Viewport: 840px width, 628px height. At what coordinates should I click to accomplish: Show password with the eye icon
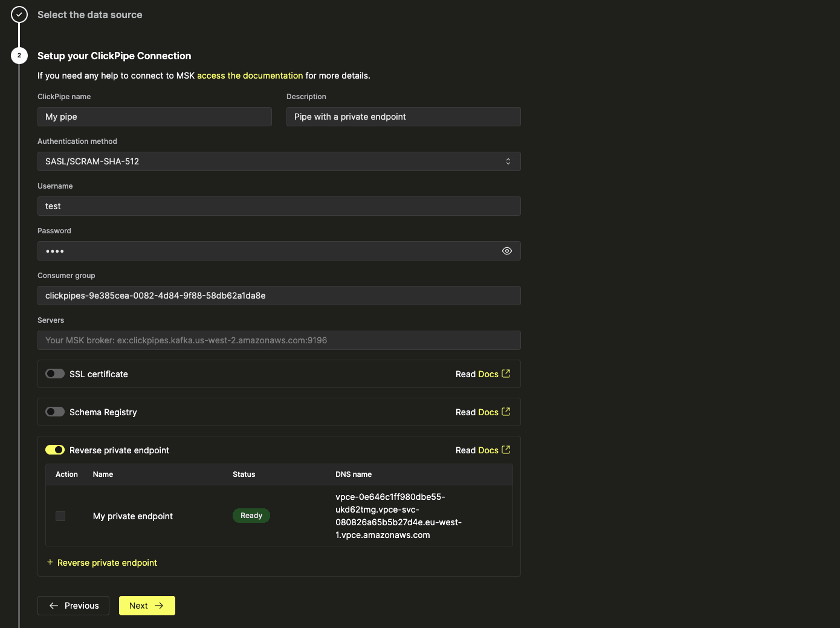tap(507, 251)
